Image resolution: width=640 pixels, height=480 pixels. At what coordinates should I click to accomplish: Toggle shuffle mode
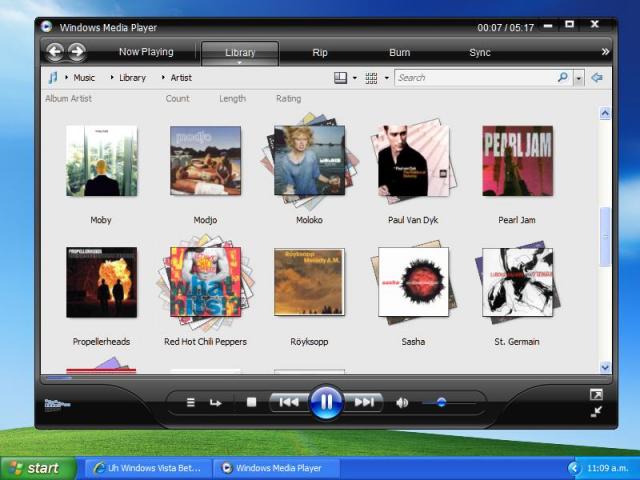[190, 403]
